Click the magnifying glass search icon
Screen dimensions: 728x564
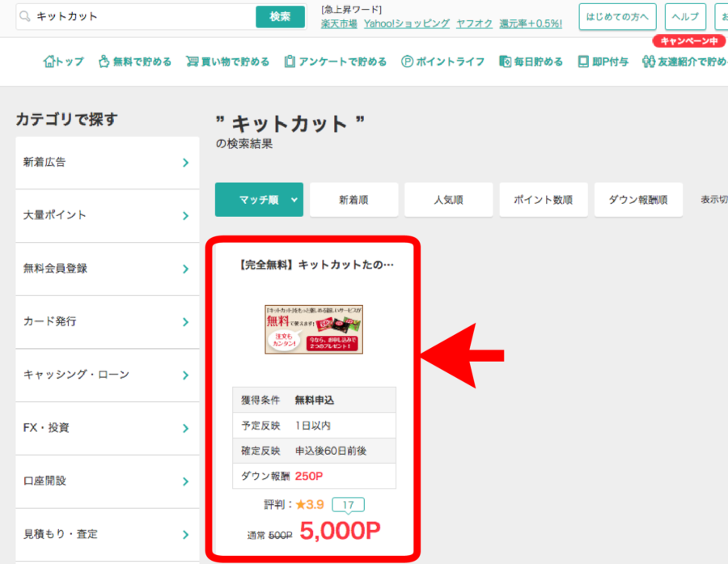[25, 17]
